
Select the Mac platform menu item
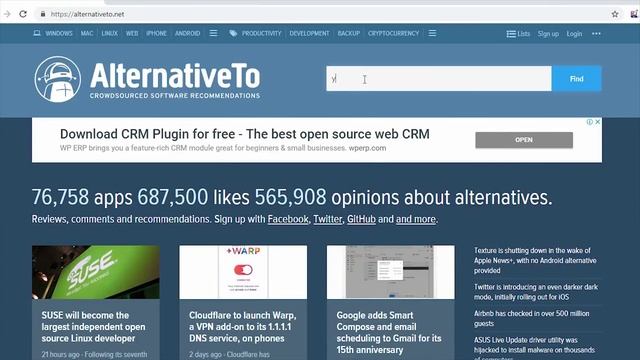click(x=87, y=33)
